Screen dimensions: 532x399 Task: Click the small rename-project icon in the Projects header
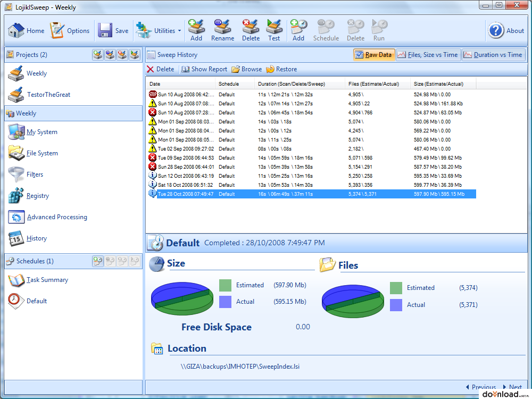(x=110, y=55)
